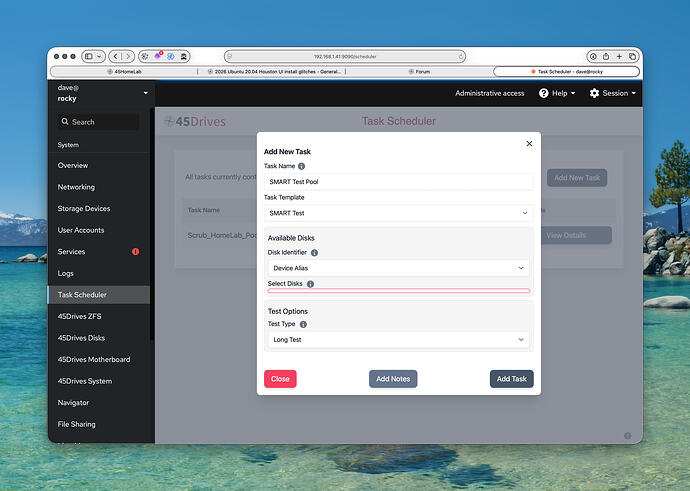This screenshot has height=491, width=690.
Task: Click the info icon next to Test Type
Action: click(303, 325)
